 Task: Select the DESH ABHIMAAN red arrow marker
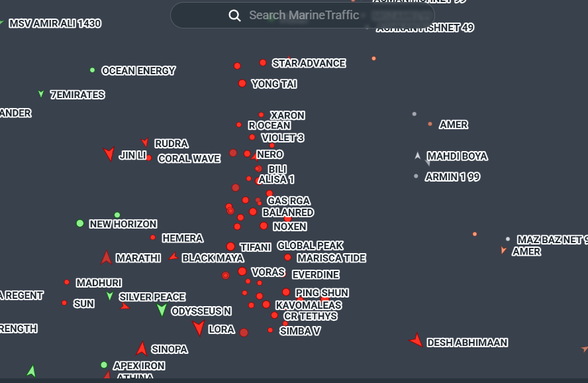pyautogui.click(x=416, y=340)
